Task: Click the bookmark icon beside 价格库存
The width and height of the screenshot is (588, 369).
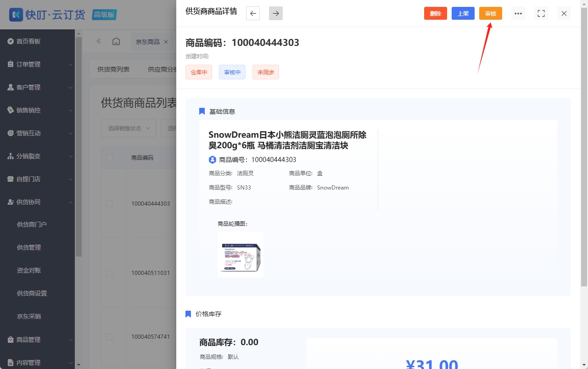Action: click(x=188, y=314)
